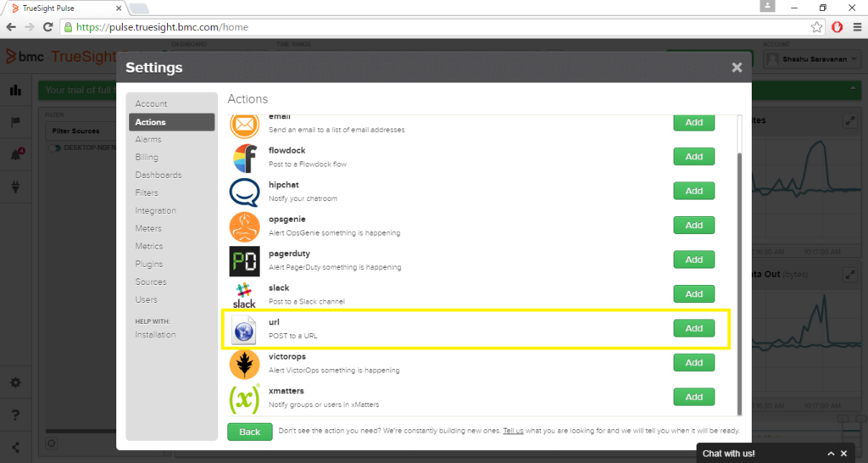The height and width of the screenshot is (463, 868).
Task: Click the Chrome profile user icon
Action: 767,7
